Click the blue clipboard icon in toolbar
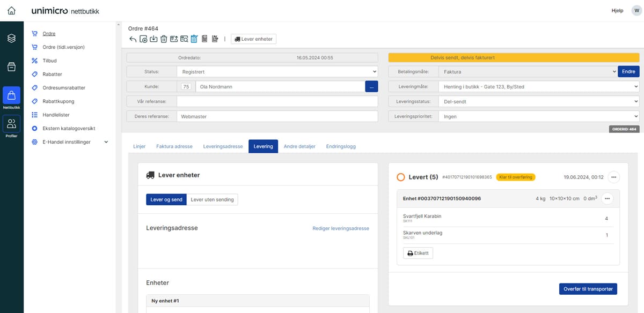Viewport: 644px width, 313px height. [x=194, y=39]
